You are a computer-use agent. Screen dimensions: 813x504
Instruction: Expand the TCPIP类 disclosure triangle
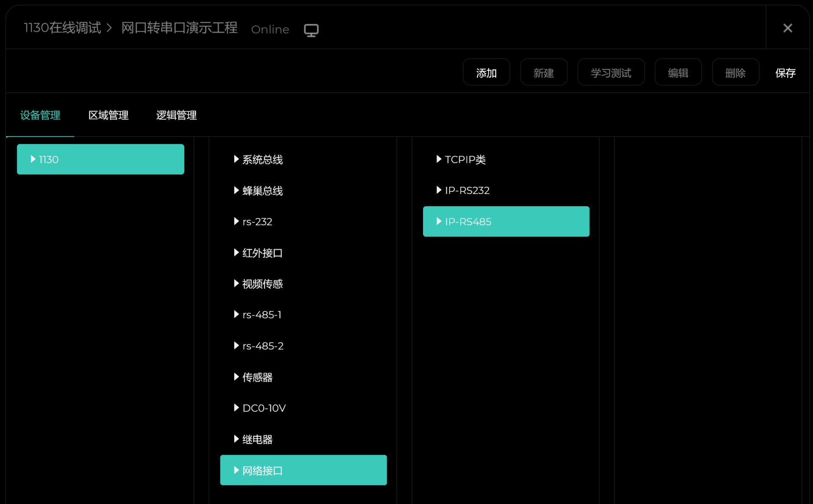[x=439, y=159]
